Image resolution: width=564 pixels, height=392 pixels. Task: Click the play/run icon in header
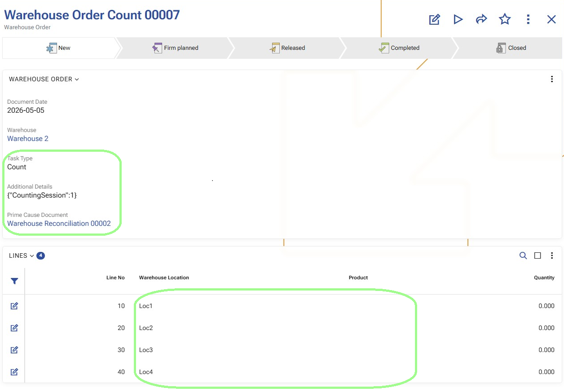click(458, 19)
